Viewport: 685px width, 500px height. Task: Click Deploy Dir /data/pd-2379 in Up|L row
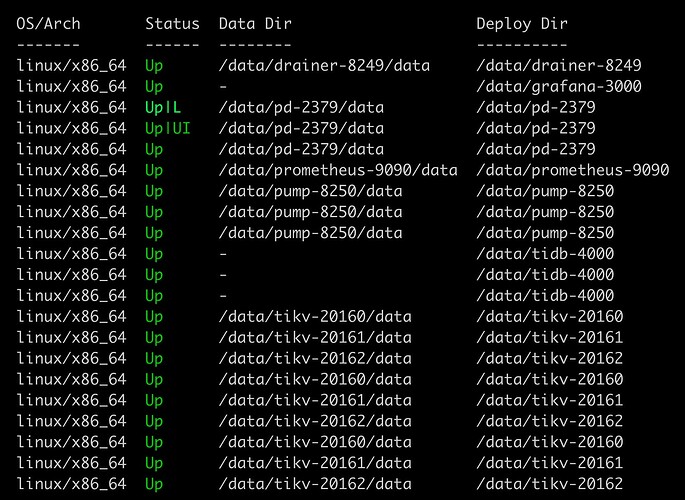536,107
